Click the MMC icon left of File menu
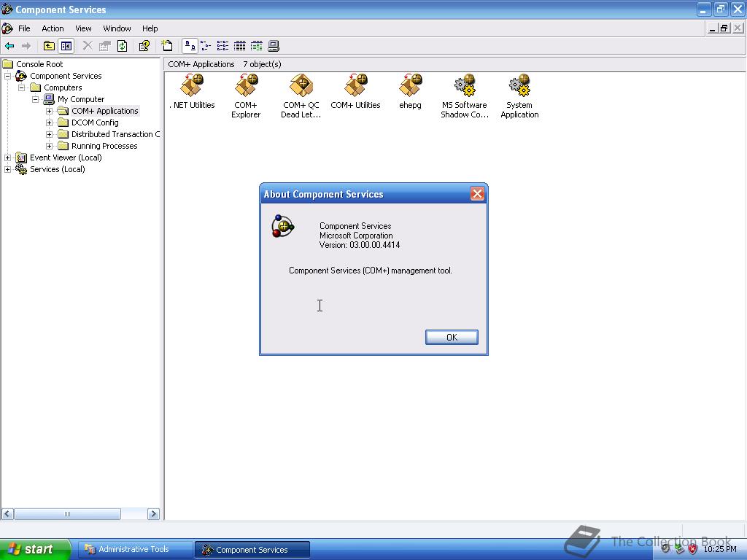 [7, 28]
